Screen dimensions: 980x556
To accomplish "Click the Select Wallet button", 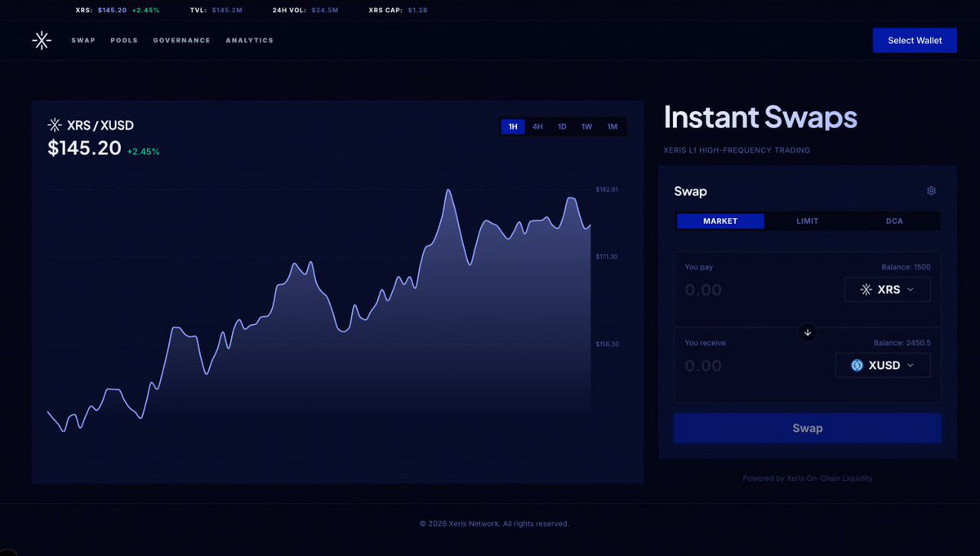I will pos(915,40).
